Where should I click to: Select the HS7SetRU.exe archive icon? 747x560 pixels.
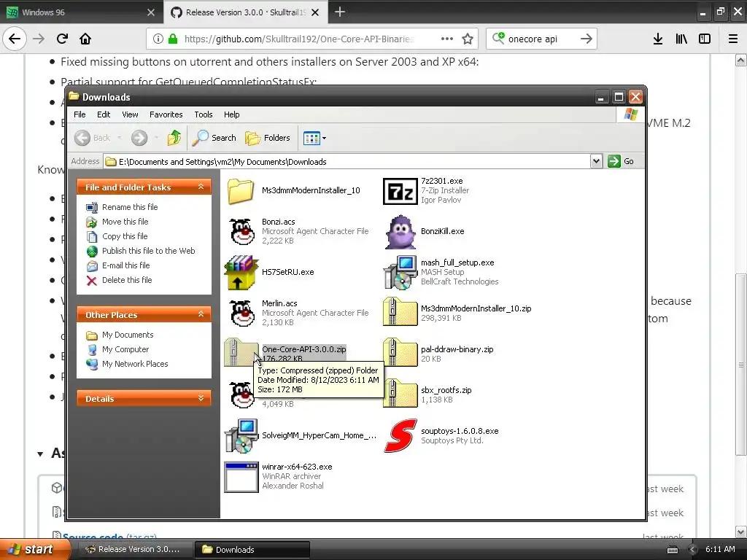click(x=241, y=273)
